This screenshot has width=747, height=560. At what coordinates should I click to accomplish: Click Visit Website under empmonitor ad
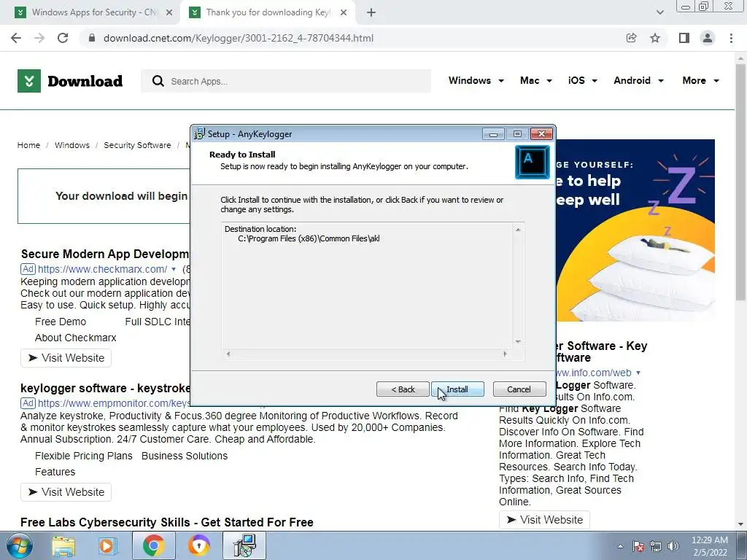point(66,492)
